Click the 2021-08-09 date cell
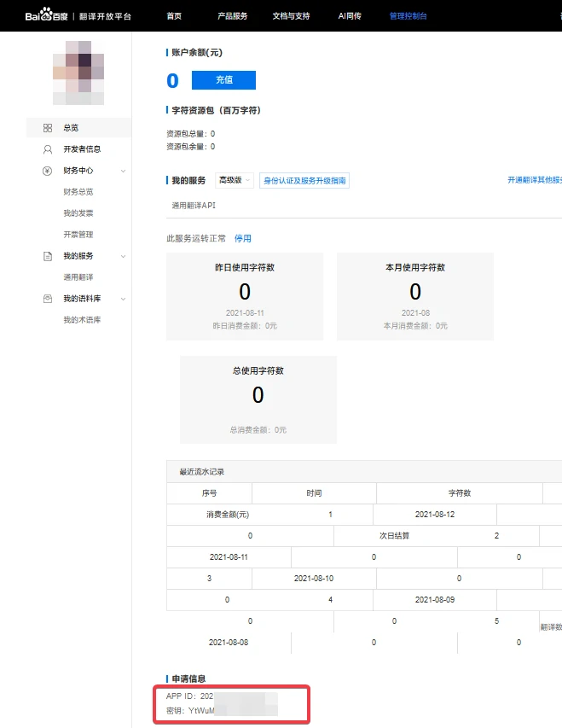This screenshot has height=728, width=562. pos(435,600)
